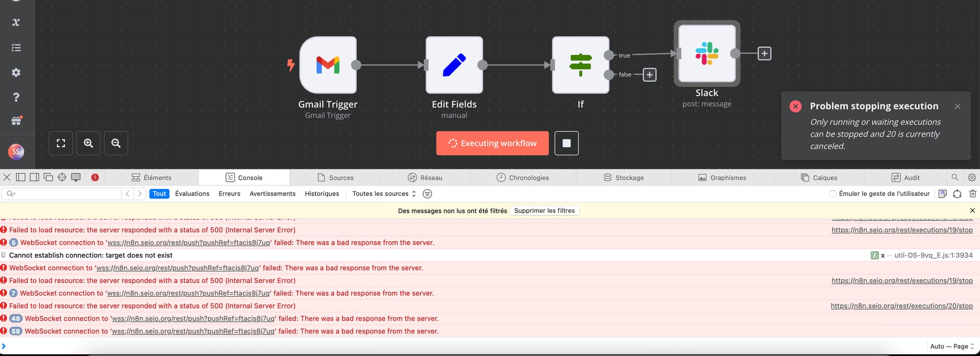Open the Auto — Page context dropdown

pos(952,346)
